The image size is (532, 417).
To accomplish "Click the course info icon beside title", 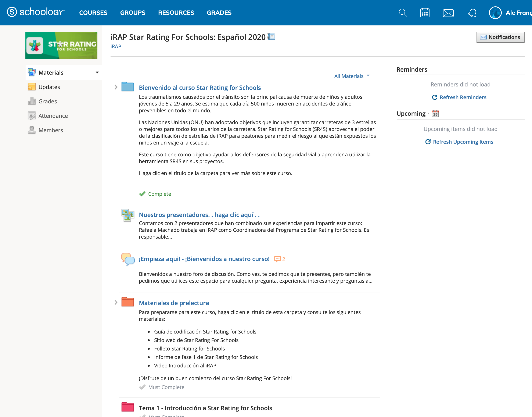I will coord(271,36).
